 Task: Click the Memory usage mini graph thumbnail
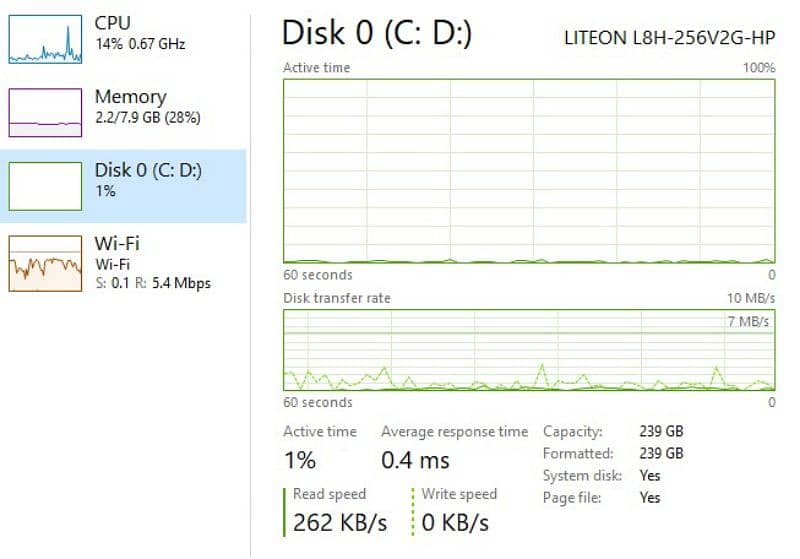coord(45,113)
